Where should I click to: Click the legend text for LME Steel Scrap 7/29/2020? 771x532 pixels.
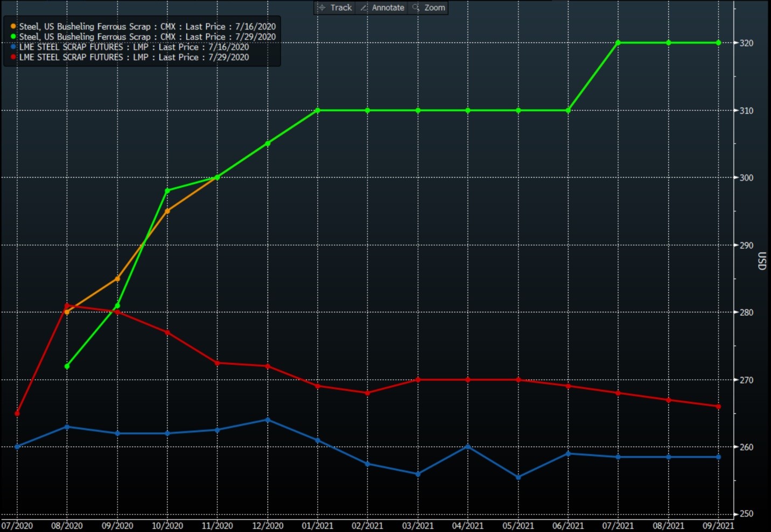[134, 57]
